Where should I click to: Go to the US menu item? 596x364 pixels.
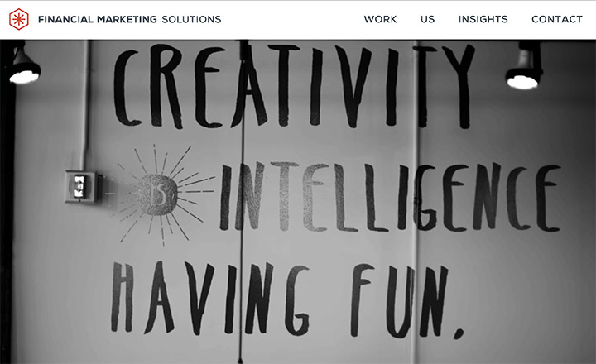coord(428,19)
